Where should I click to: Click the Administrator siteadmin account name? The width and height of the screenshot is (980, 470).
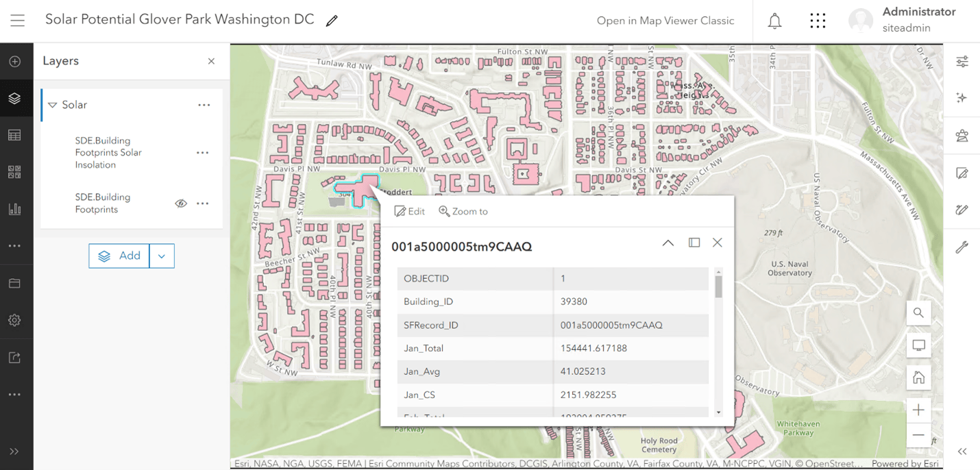click(918, 20)
